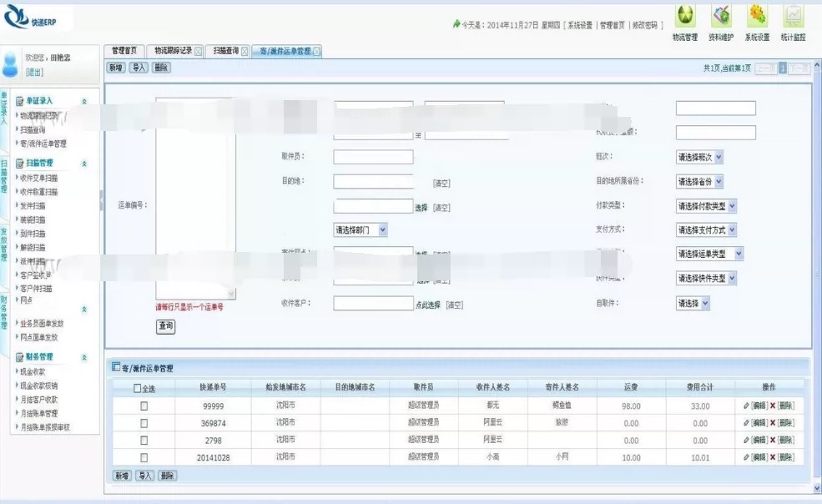Open 现金收款 in sidebar
Viewport: 822px width, 504px height.
click(x=33, y=372)
